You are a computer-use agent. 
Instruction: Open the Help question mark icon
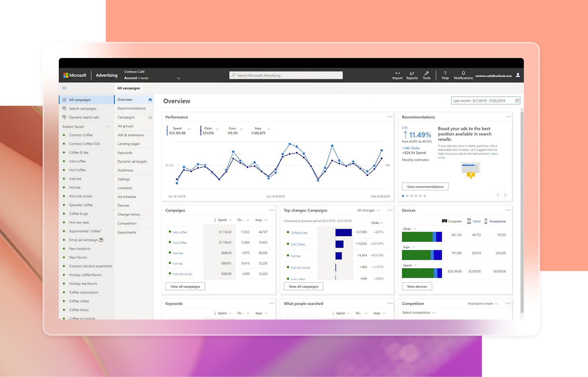[x=445, y=73]
